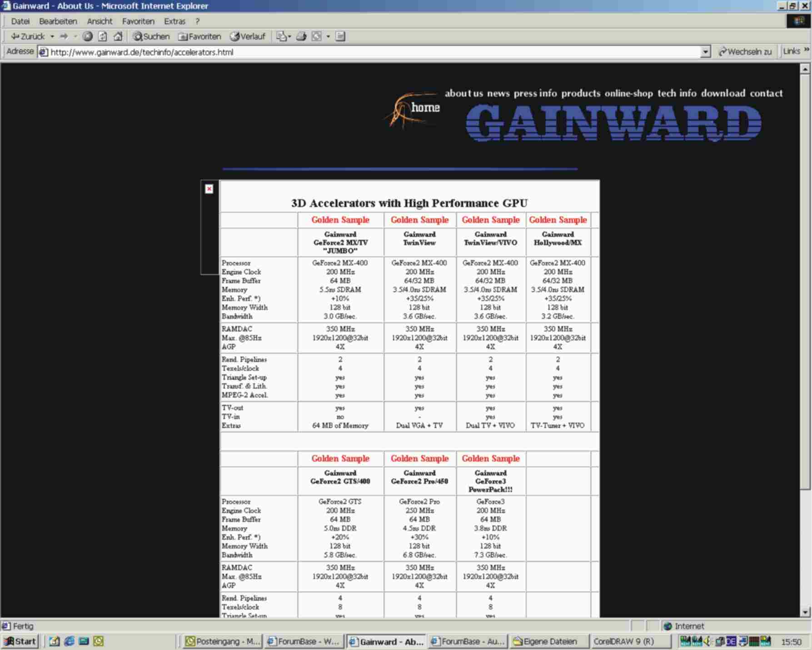The height and width of the screenshot is (650, 812).
Task: Open the ? help menu
Action: (197, 21)
